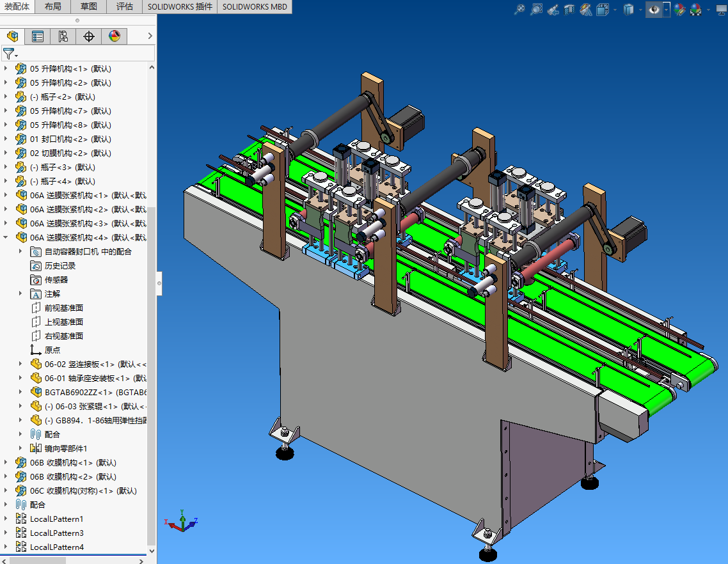Image resolution: width=728 pixels, height=564 pixels.
Task: Toggle the Hide/Show Items eye button
Action: 653,10
